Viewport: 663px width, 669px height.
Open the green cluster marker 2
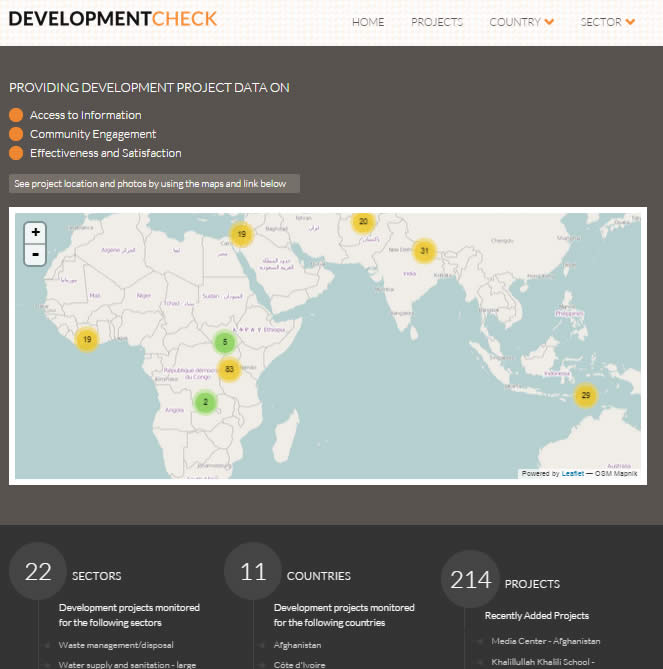(x=205, y=402)
